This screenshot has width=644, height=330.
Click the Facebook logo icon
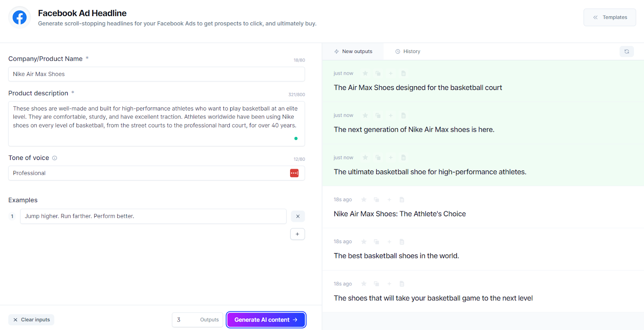coord(19,17)
